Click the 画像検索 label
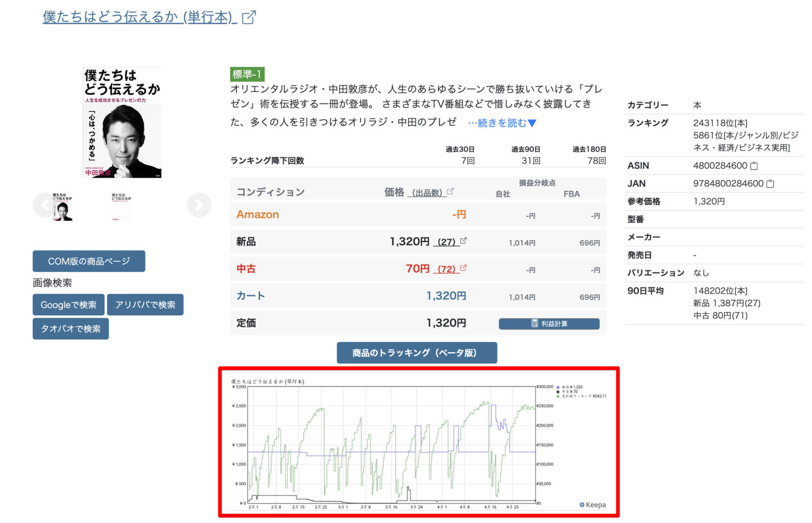This screenshot has height=523, width=812. [52, 283]
